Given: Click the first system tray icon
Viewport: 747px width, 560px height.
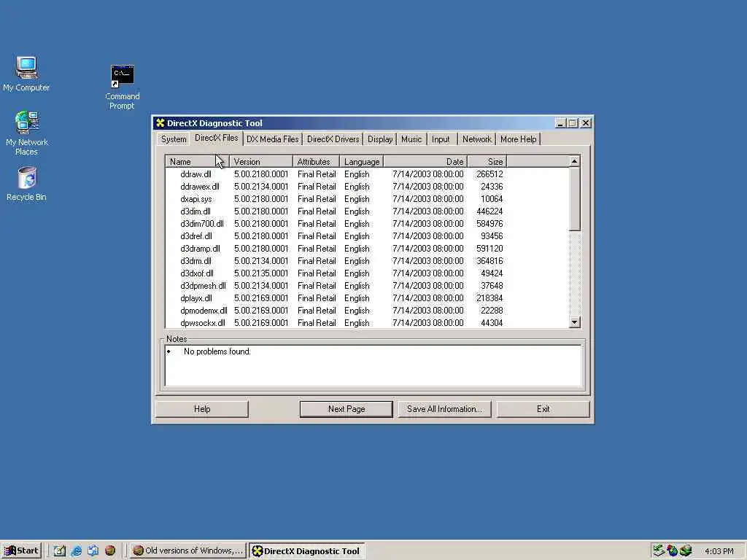Looking at the screenshot, I should click(659, 551).
